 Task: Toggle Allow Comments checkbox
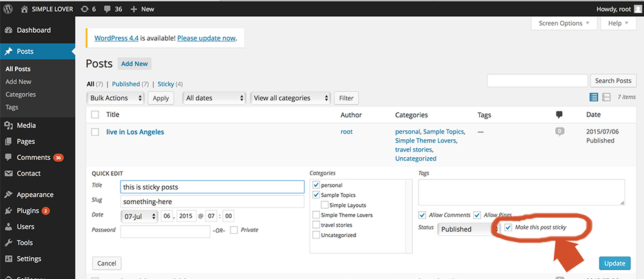click(x=422, y=215)
